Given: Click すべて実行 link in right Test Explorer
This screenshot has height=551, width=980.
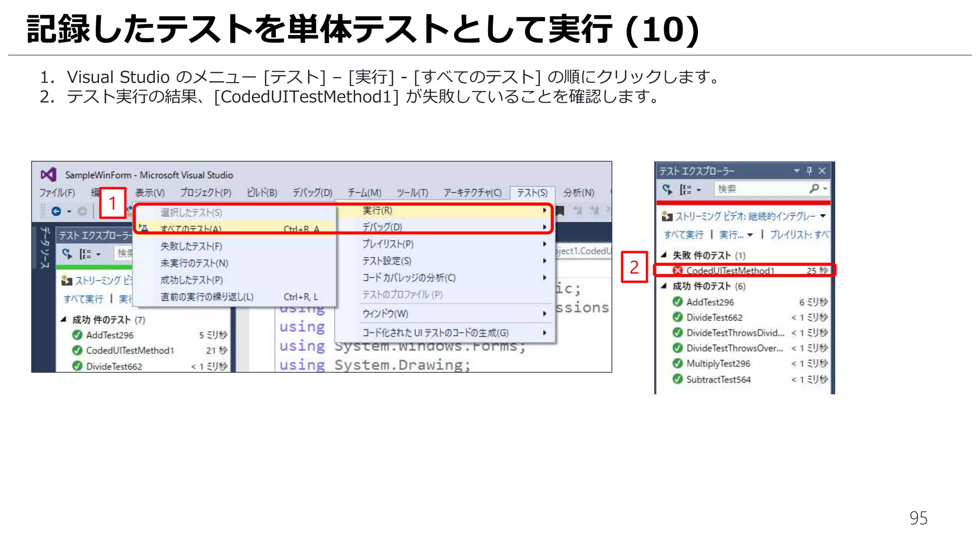Looking at the screenshot, I should pyautogui.click(x=683, y=234).
